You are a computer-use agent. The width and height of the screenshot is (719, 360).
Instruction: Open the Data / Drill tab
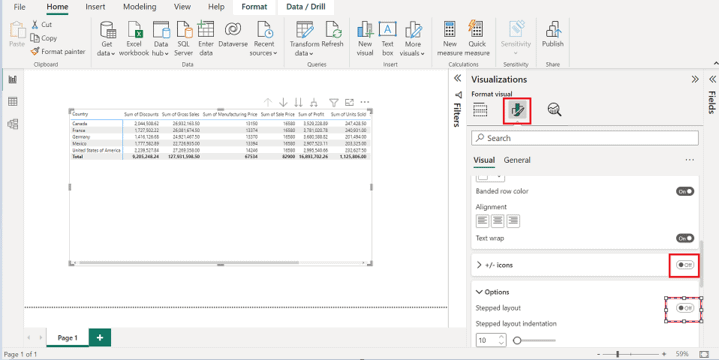point(305,7)
